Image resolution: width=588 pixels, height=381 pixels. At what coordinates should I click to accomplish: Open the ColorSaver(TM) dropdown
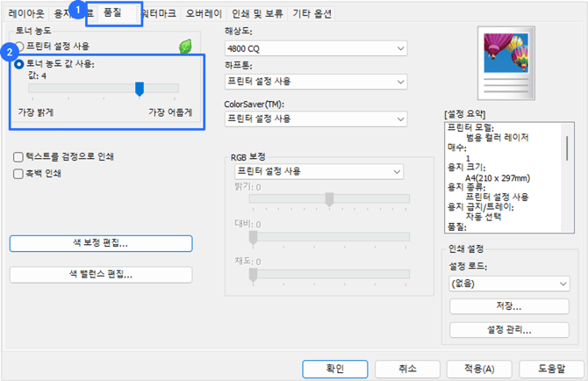click(x=316, y=119)
